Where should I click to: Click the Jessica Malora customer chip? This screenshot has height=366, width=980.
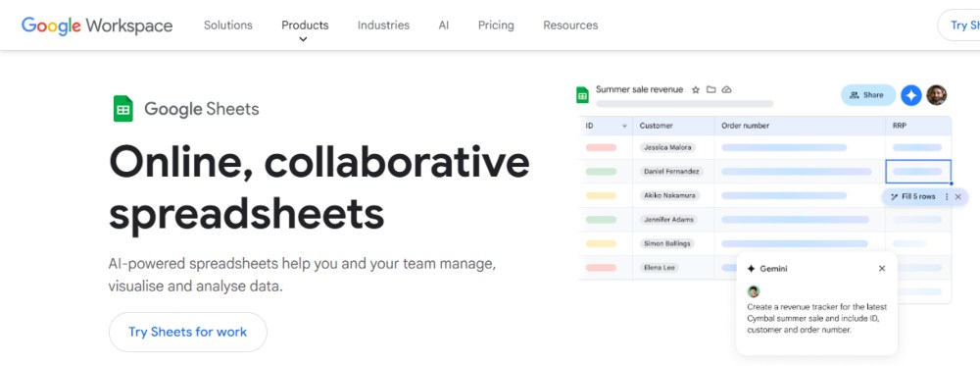coord(667,147)
